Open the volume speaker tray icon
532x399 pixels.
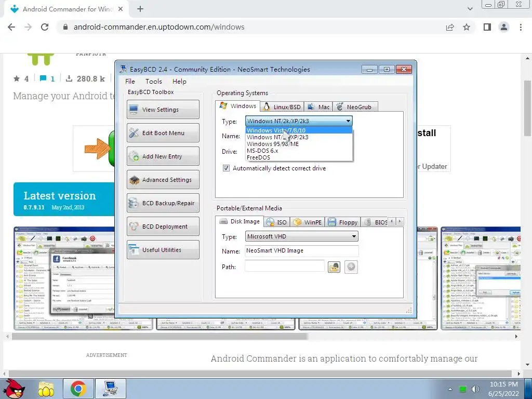click(475, 389)
